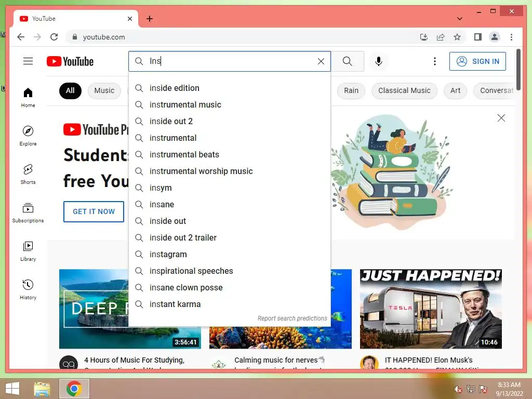Image resolution: width=532 pixels, height=399 pixels.
Task: Select the Music filter chip
Action: coord(104,90)
